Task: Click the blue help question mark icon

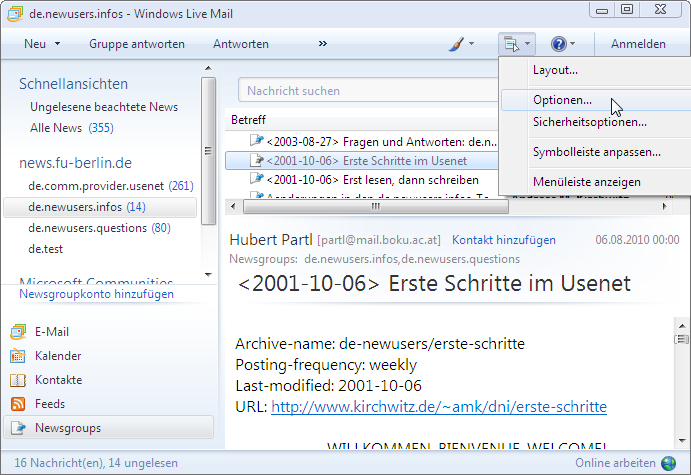Action: [558, 44]
